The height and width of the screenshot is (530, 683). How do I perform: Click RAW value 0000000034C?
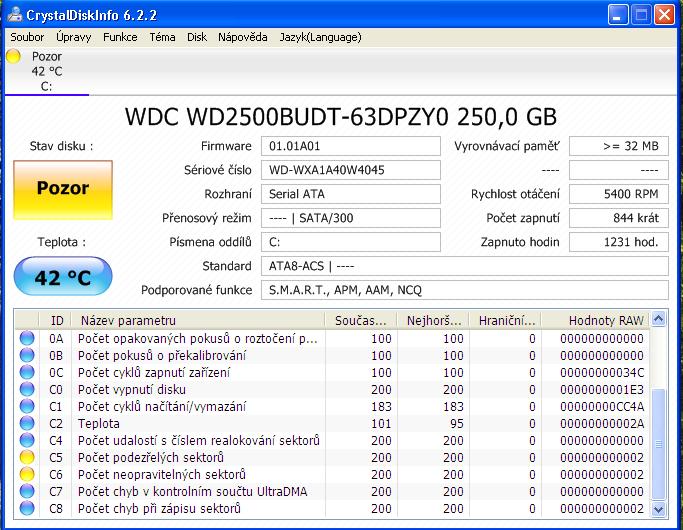tap(602, 372)
